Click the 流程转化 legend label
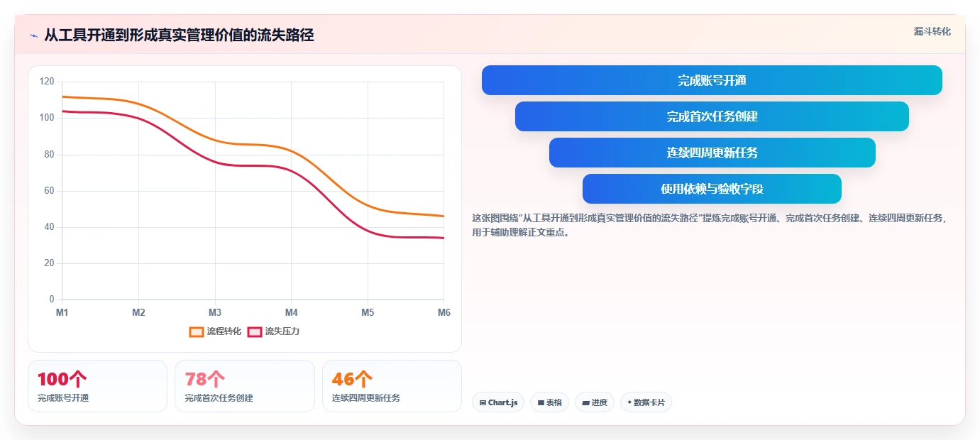Viewport: 980px width, 440px height. (224, 331)
